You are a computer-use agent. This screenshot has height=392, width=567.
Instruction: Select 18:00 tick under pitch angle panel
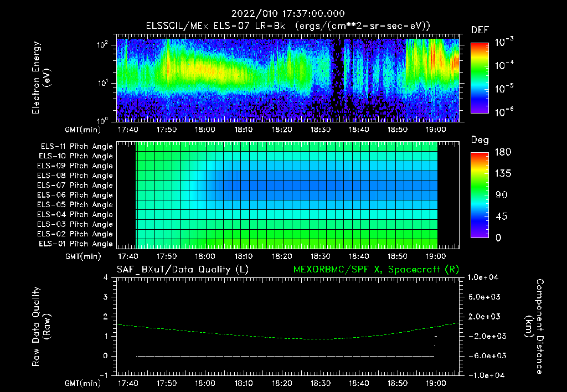(x=205, y=257)
